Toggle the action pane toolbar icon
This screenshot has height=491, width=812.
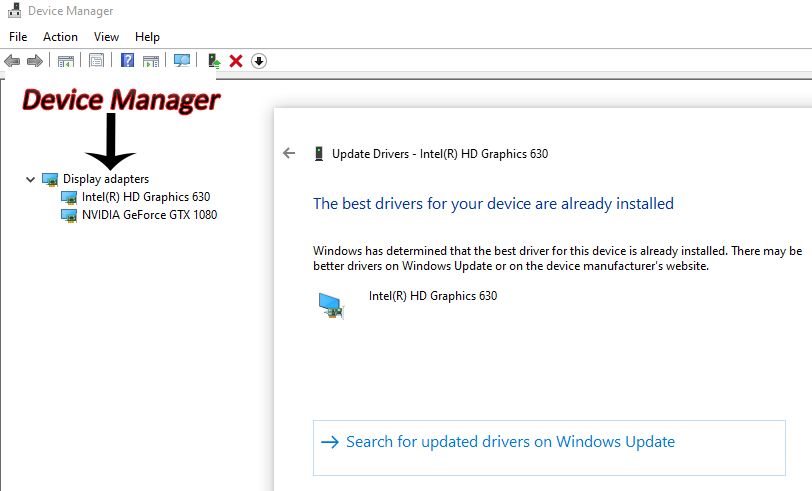(151, 61)
